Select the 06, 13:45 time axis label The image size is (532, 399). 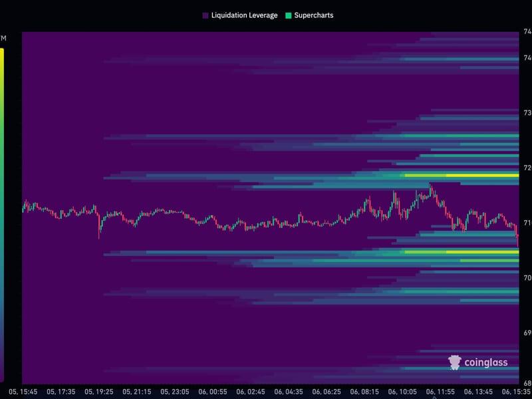tap(478, 392)
